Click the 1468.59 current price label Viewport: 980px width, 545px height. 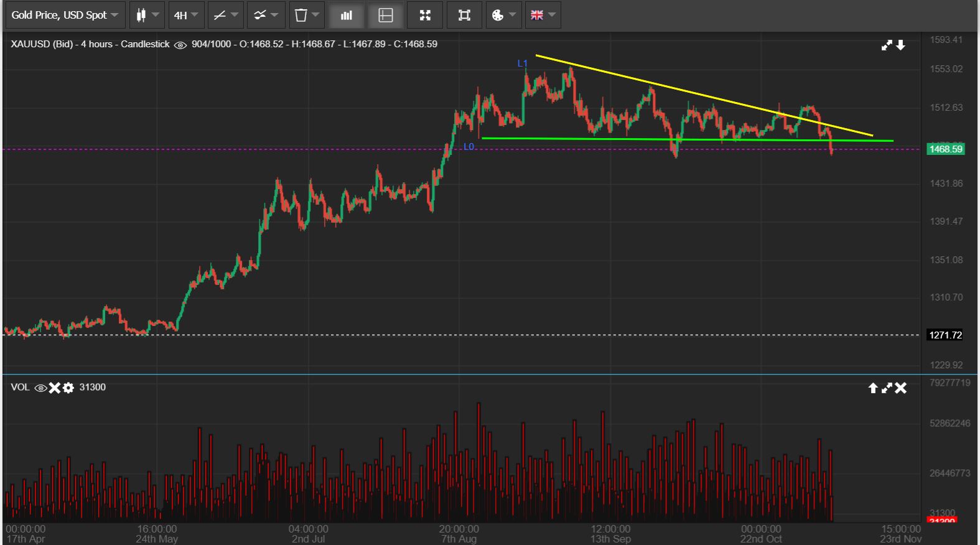(x=945, y=149)
